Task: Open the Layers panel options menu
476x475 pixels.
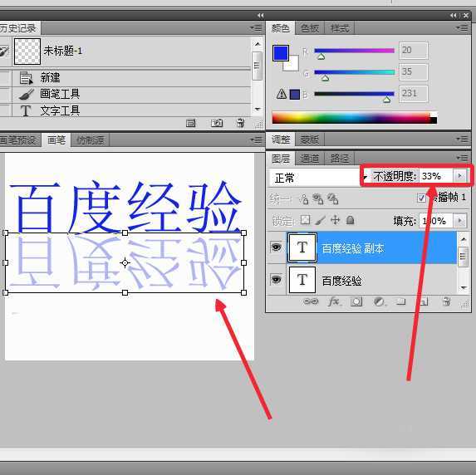Action: (462, 158)
